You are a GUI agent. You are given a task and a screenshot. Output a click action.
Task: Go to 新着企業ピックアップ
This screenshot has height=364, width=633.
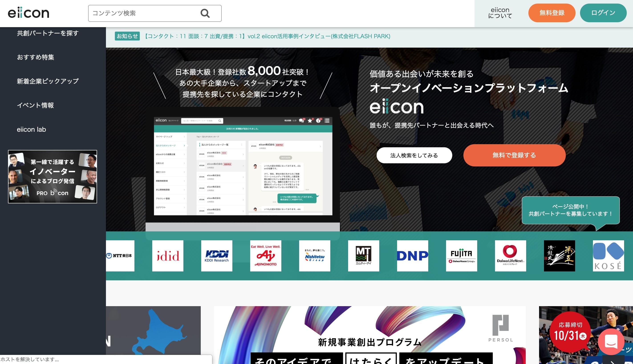48,81
